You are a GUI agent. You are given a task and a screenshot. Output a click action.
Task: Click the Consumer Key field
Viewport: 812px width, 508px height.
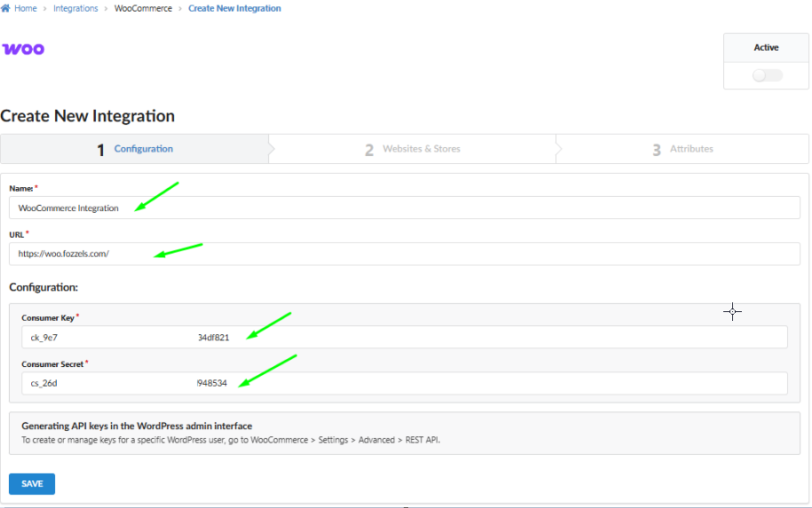tap(405, 337)
